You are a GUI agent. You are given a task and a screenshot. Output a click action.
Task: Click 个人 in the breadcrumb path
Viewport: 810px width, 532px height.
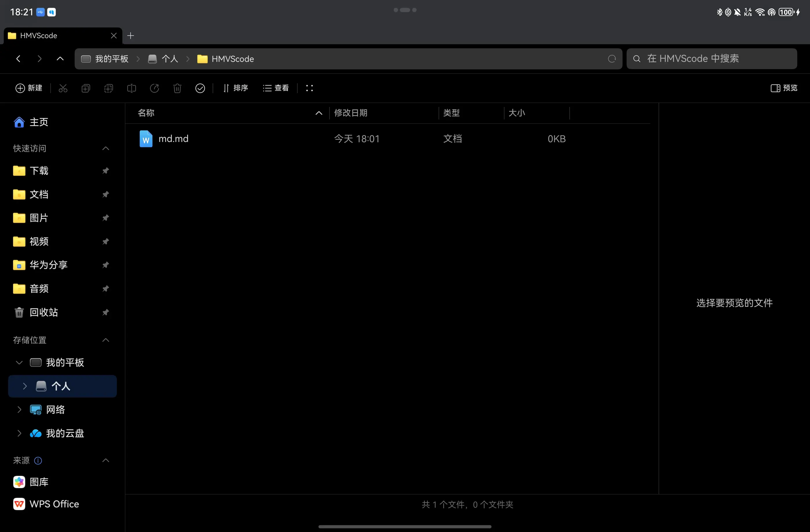pyautogui.click(x=170, y=59)
